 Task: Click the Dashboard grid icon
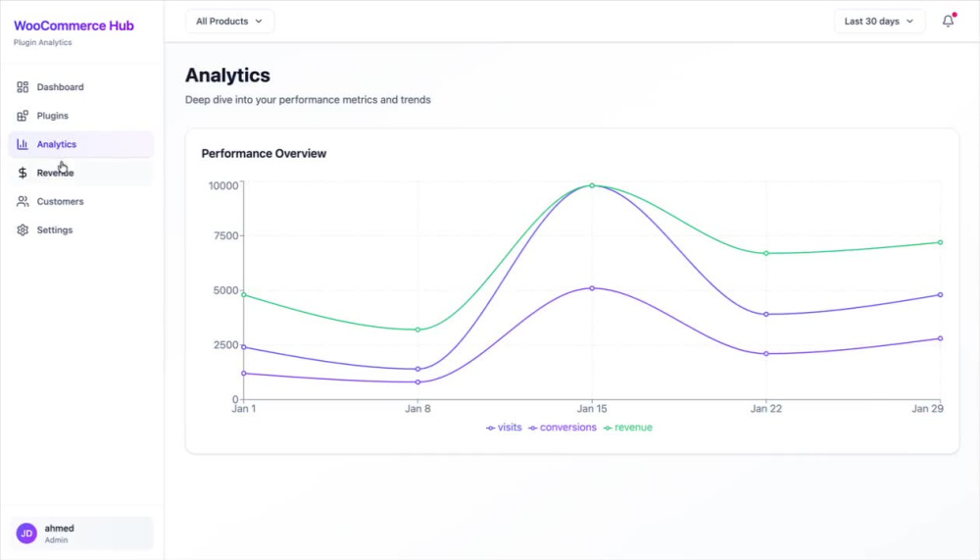pos(23,87)
